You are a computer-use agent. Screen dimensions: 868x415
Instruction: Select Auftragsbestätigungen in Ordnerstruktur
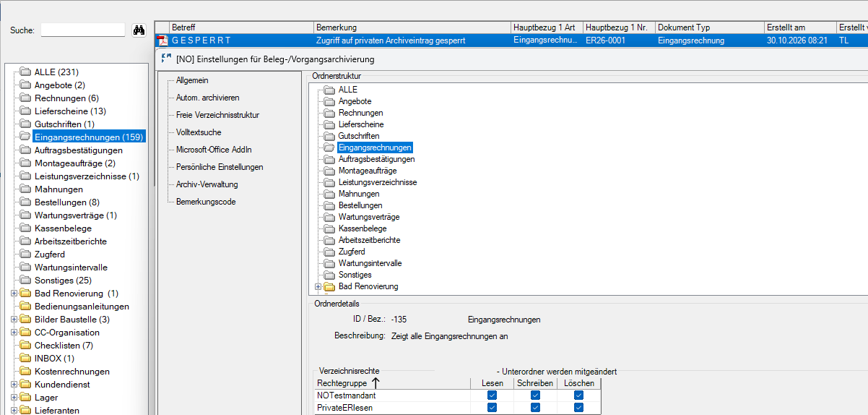click(376, 159)
